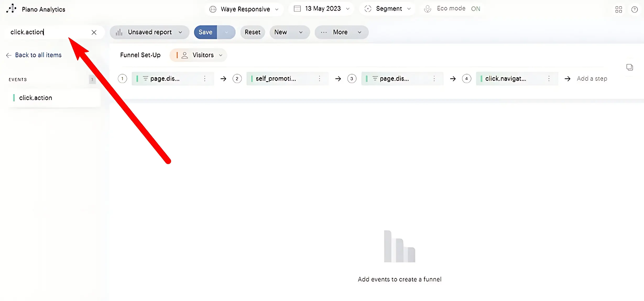644x301 pixels.
Task: Click the Reset button
Action: [252, 32]
